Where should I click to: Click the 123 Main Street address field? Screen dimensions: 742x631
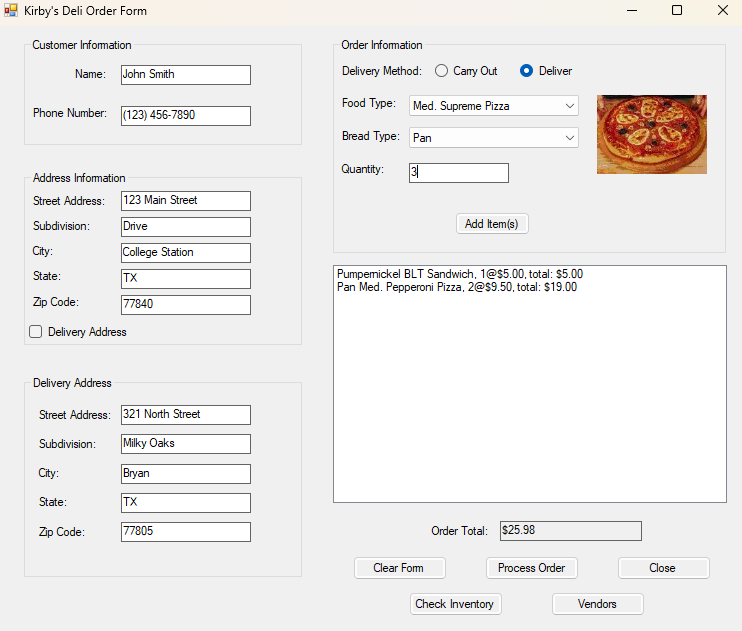click(186, 201)
